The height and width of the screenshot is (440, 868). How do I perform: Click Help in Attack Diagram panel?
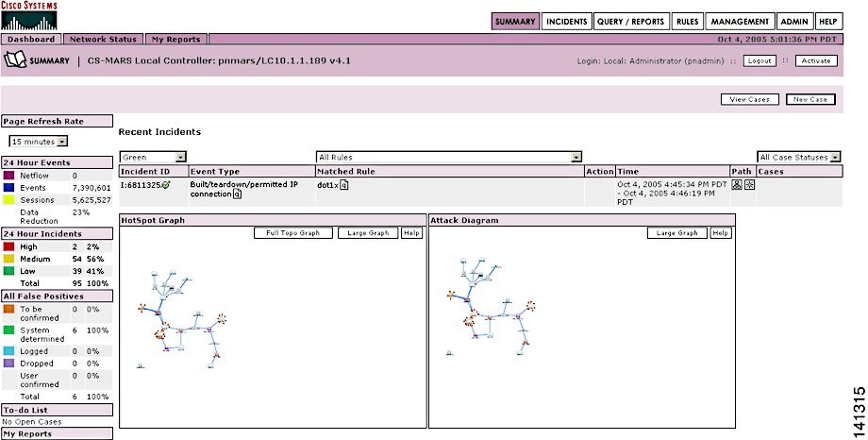[720, 232]
